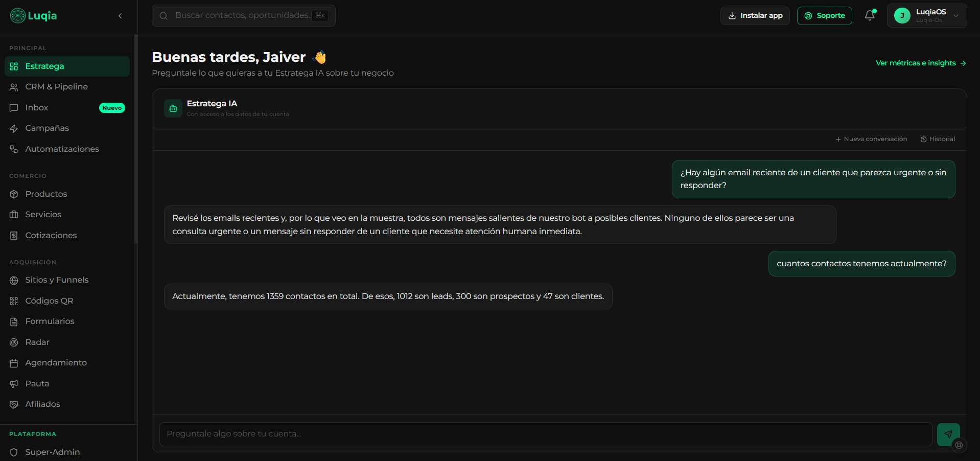
Task: Click the J user avatar
Action: click(x=902, y=16)
